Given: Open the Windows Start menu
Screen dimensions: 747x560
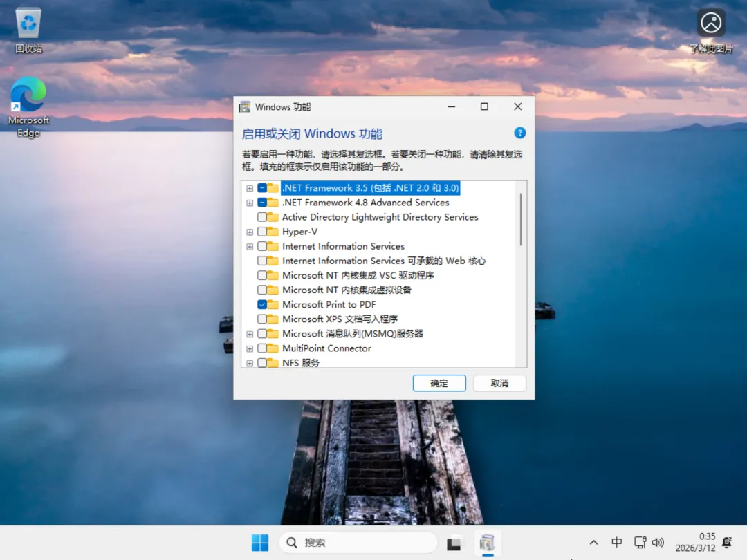Looking at the screenshot, I should point(260,543).
